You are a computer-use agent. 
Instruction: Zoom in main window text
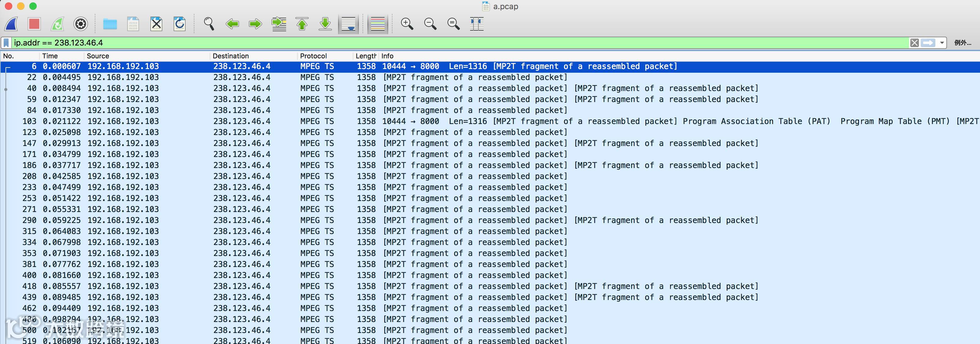point(407,24)
